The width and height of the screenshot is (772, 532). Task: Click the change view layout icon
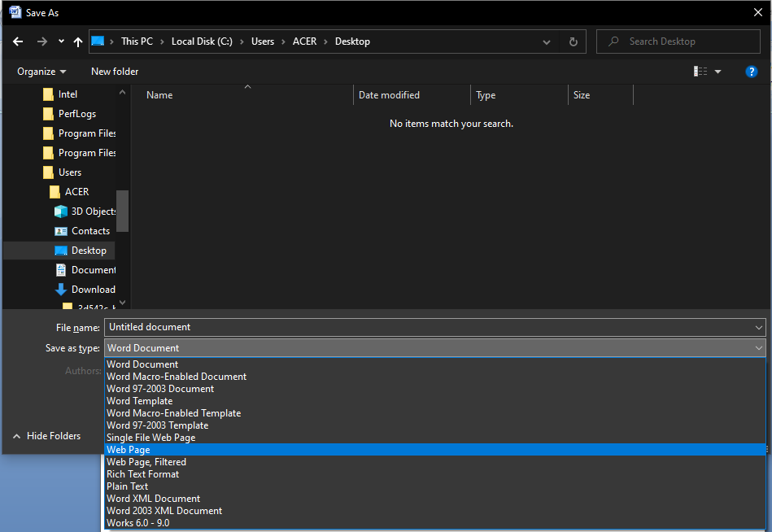pos(700,72)
